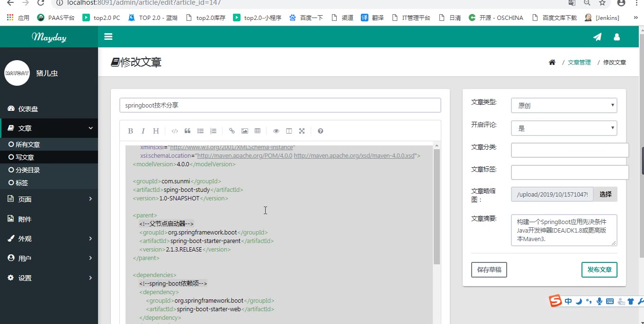This screenshot has width=644, height=324.
Task: Open site via paper plane icon
Action: click(x=598, y=37)
